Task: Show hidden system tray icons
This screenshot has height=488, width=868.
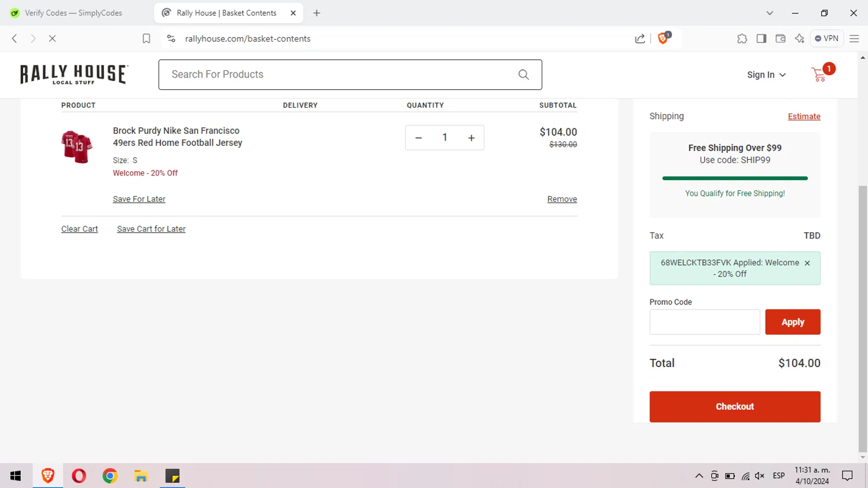Action: click(x=699, y=476)
